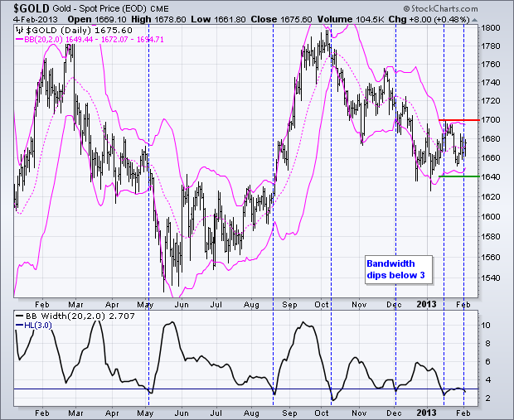Click the 2 label on BB Width axis
Screen dimensions: 514x420
coord(488,398)
